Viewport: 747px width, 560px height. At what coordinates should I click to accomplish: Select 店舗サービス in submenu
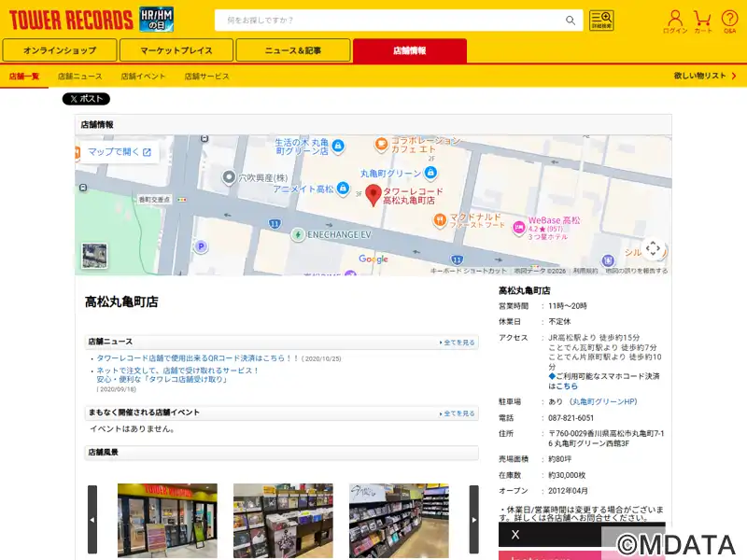(206, 77)
